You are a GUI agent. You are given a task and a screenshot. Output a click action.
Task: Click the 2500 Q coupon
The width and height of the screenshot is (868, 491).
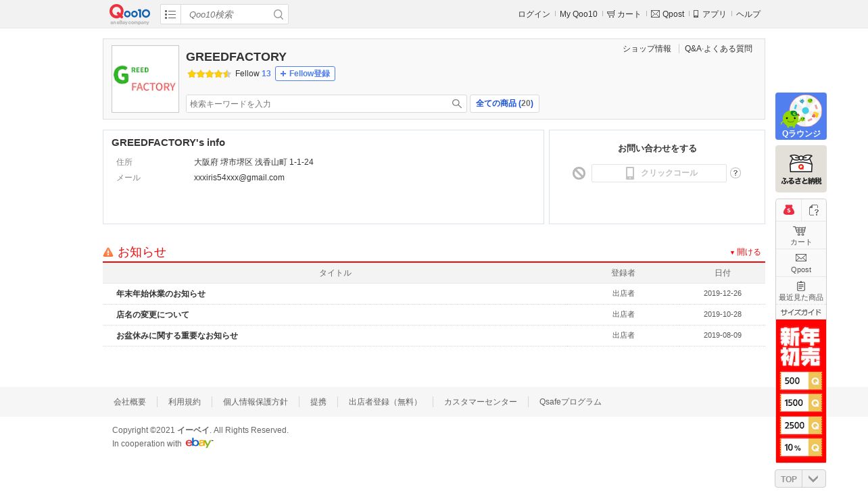(x=801, y=426)
